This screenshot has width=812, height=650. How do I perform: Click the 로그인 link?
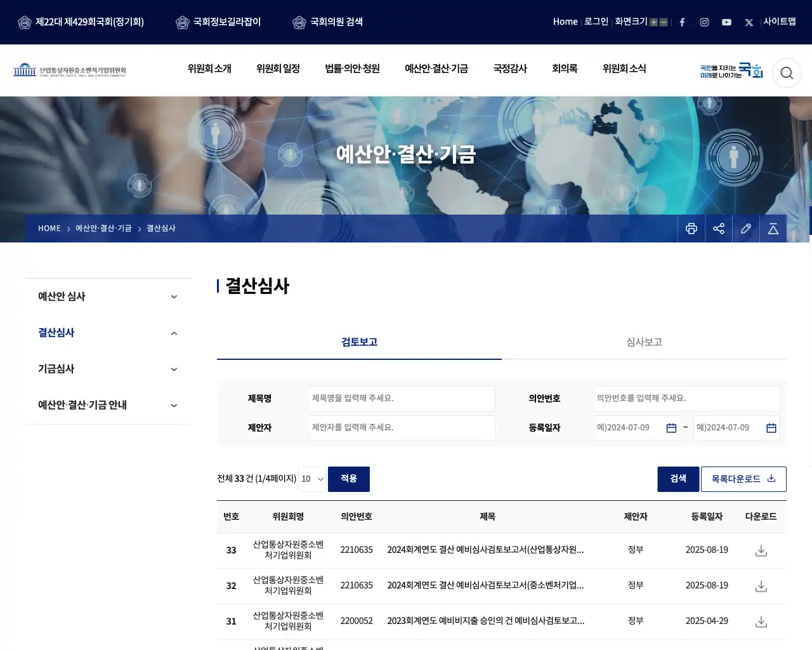coord(596,22)
